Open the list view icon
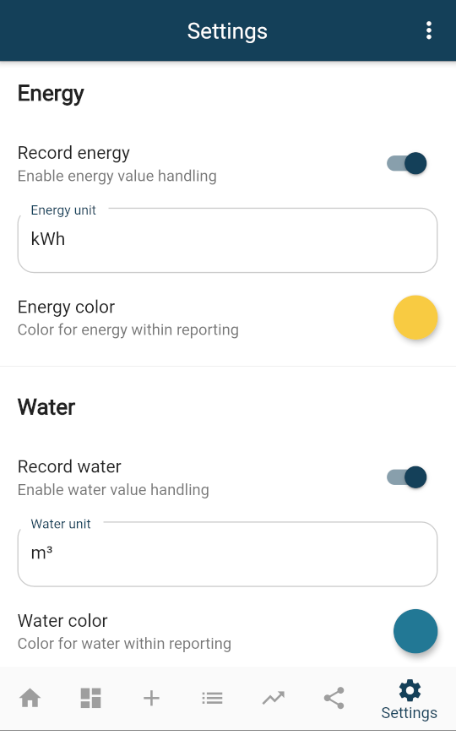 (x=212, y=698)
